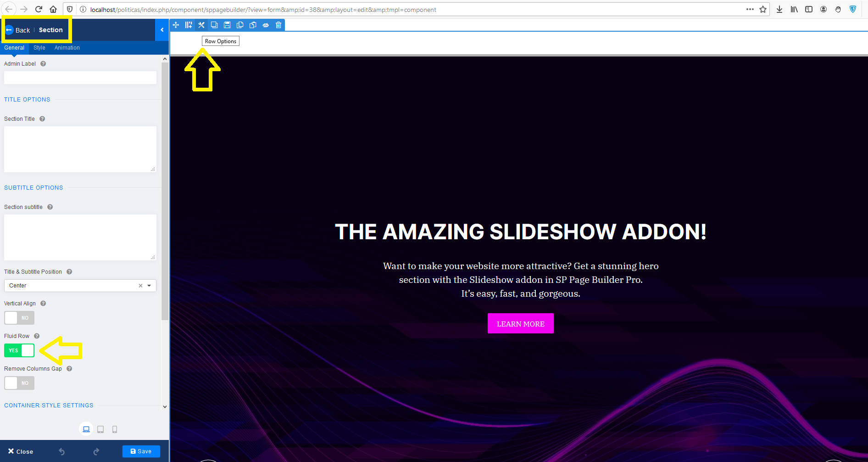Screen dimensions: 868x462
Task: Clear the Center position selection
Action: point(140,285)
